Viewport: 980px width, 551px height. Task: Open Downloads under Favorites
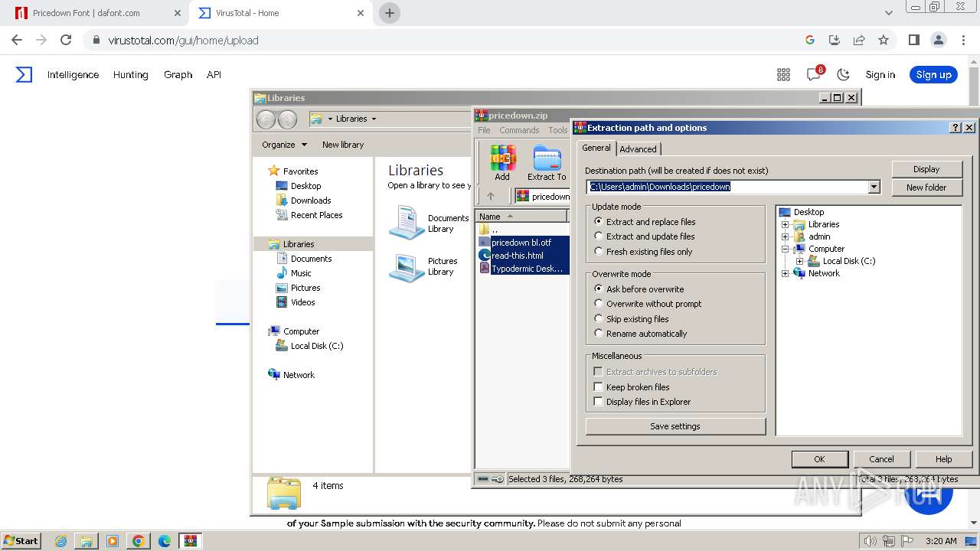[x=310, y=201]
